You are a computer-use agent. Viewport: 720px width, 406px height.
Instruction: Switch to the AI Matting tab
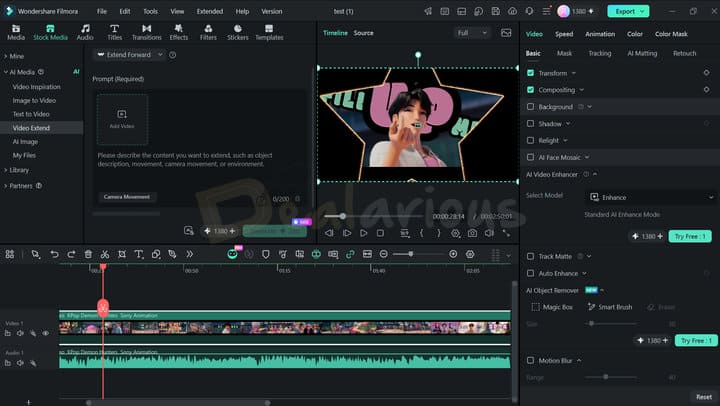click(x=642, y=53)
